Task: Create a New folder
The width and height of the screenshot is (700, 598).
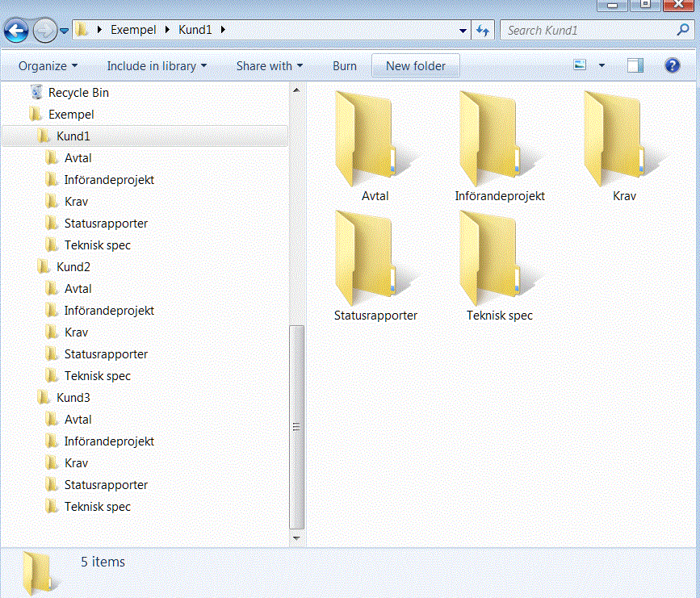Action: pyautogui.click(x=416, y=66)
